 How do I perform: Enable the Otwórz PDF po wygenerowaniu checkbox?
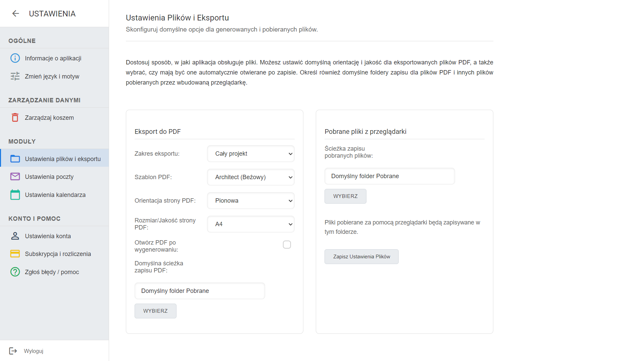tap(287, 245)
